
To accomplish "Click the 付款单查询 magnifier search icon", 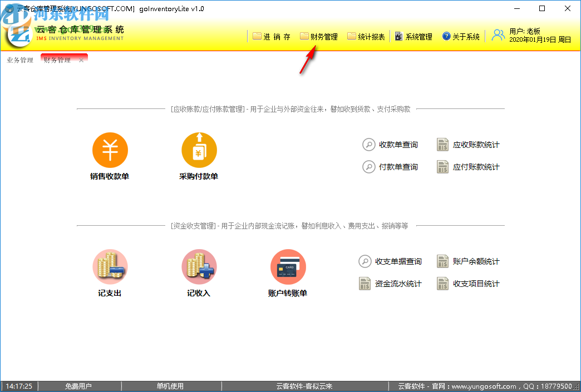I will tap(368, 166).
